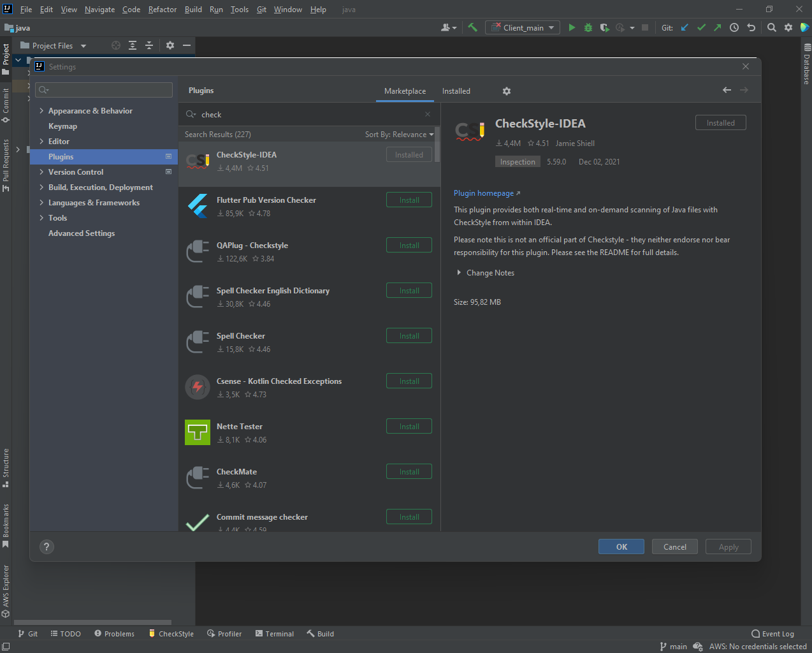
Task: Expand Appearance & Behavior settings
Action: tap(41, 111)
